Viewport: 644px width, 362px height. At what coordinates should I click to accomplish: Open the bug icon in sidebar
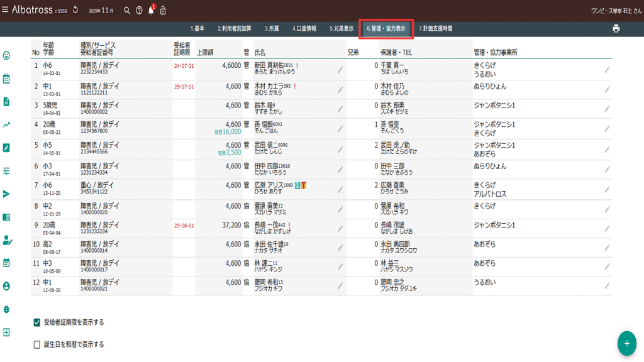tap(7, 309)
